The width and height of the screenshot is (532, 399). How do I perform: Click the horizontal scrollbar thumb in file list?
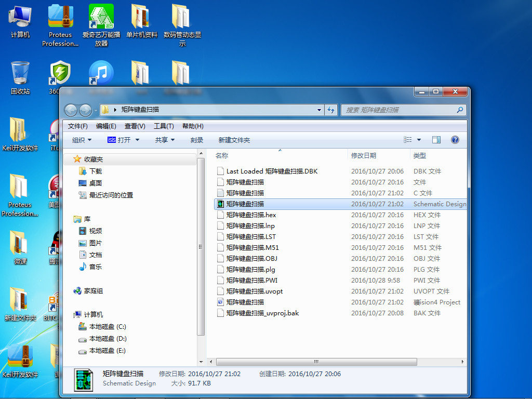(x=316, y=362)
